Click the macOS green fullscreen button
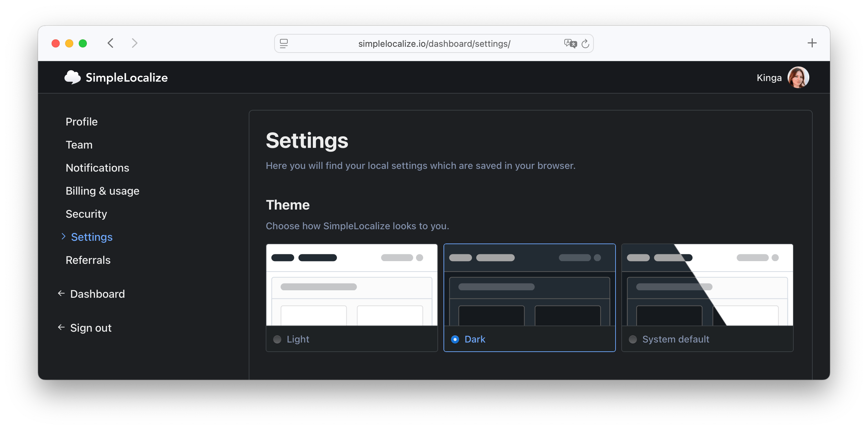 tap(83, 43)
